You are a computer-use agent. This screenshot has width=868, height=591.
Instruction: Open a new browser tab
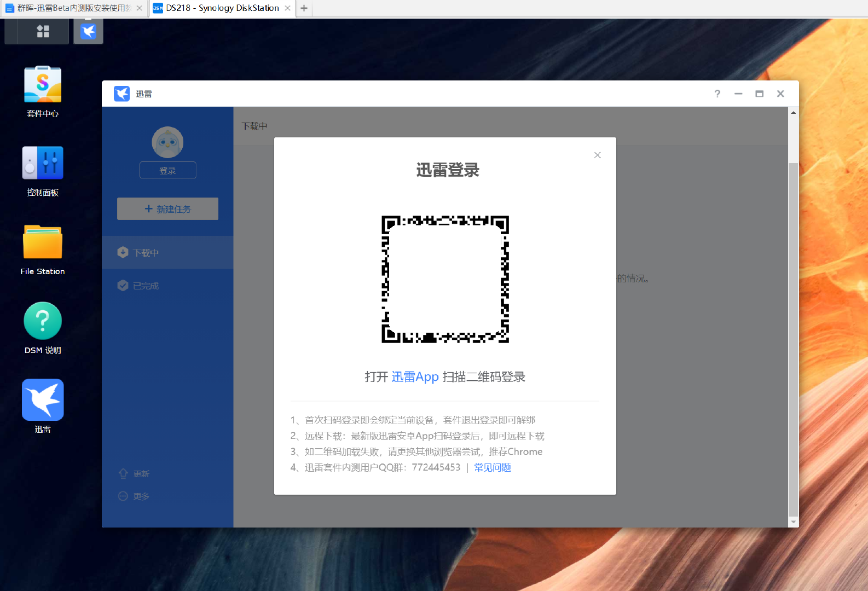304,8
